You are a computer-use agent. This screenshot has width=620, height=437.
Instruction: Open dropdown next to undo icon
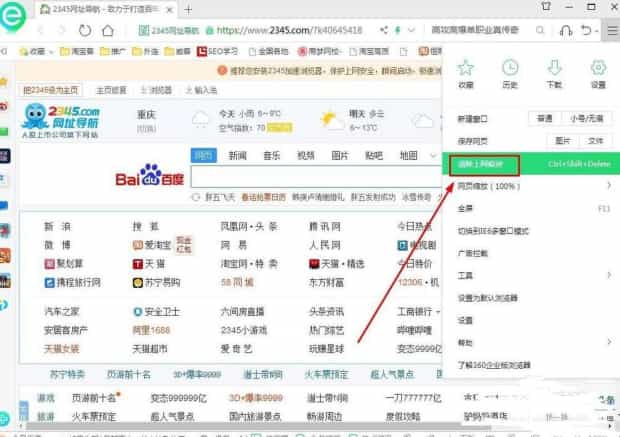click(596, 31)
